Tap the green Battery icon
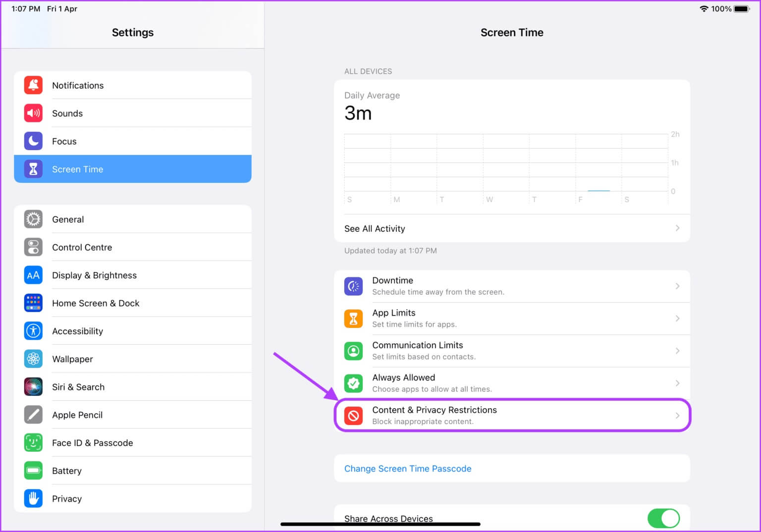This screenshot has width=761, height=532. (33, 471)
